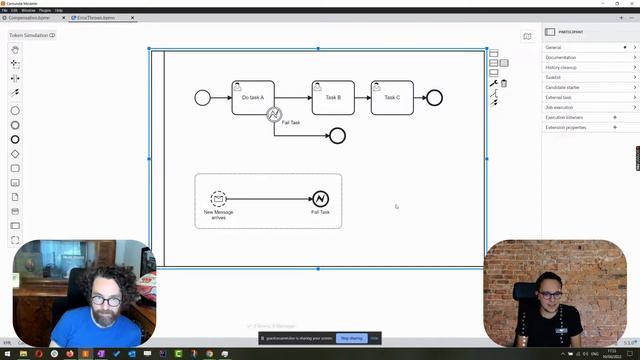
Task: Select the Fail Task boundary error event
Action: (274, 115)
